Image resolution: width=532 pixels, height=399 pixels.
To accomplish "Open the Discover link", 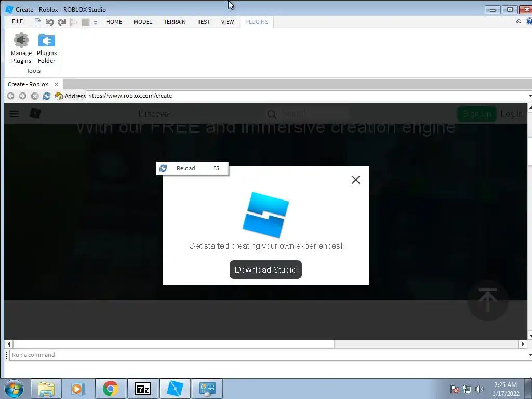I will 155,114.
